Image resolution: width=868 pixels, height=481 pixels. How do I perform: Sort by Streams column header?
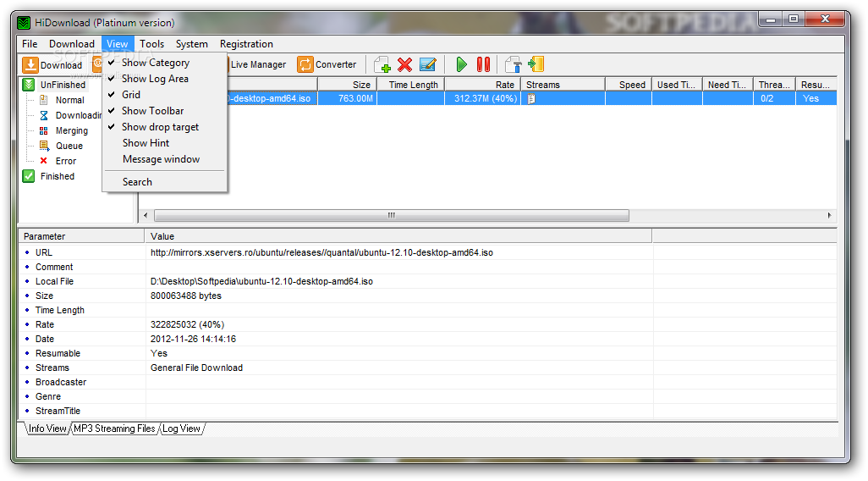pos(563,85)
